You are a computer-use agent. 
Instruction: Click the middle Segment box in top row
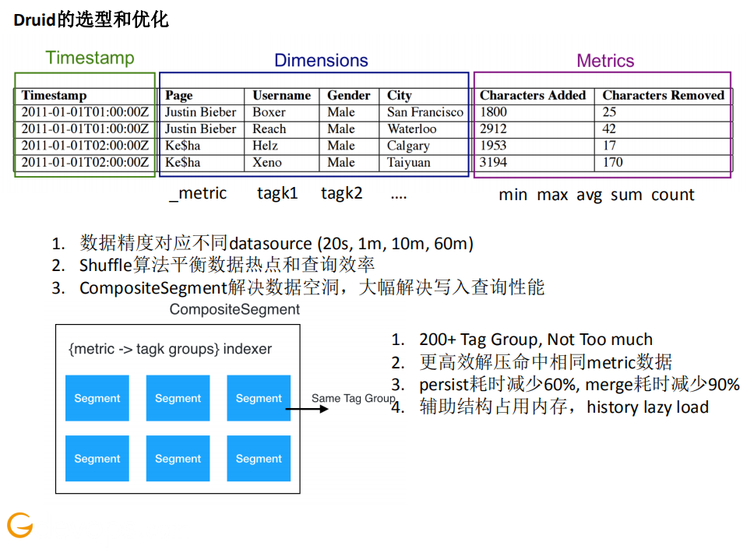pos(178,398)
